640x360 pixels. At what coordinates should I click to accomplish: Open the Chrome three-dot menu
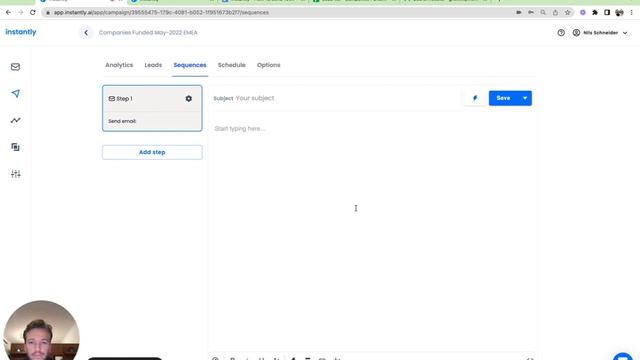coord(631,13)
